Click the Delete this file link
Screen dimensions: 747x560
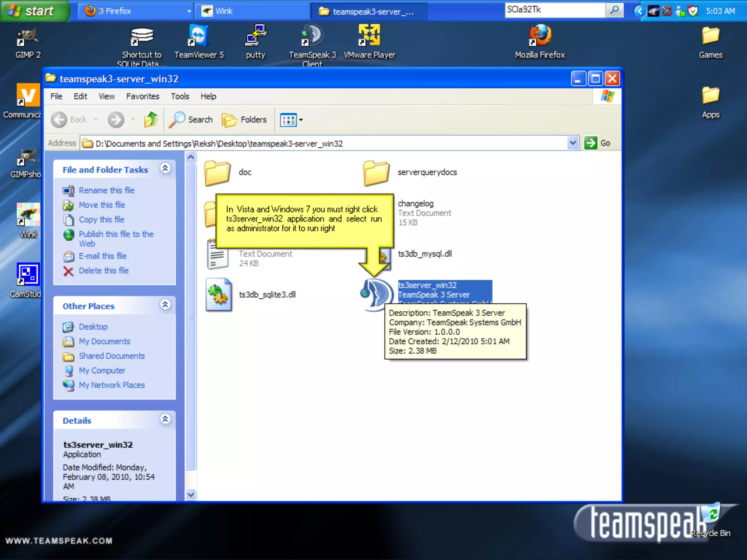[104, 271]
